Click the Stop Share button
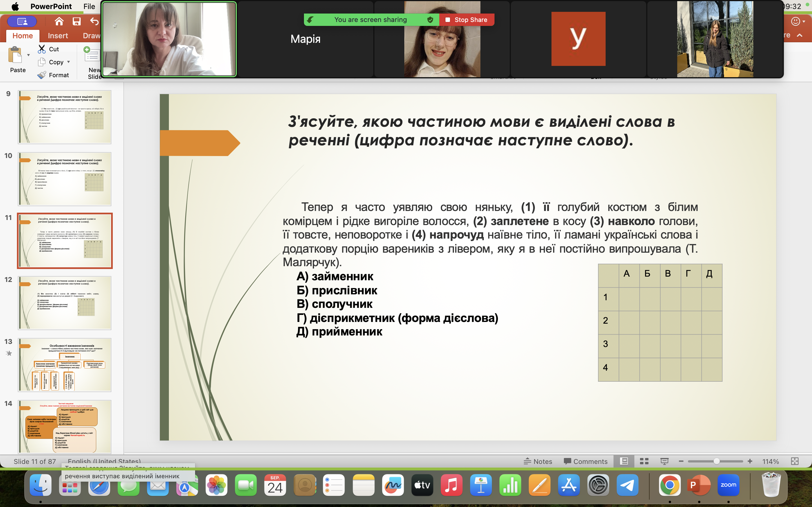This screenshot has height=507, width=812. pos(466,20)
